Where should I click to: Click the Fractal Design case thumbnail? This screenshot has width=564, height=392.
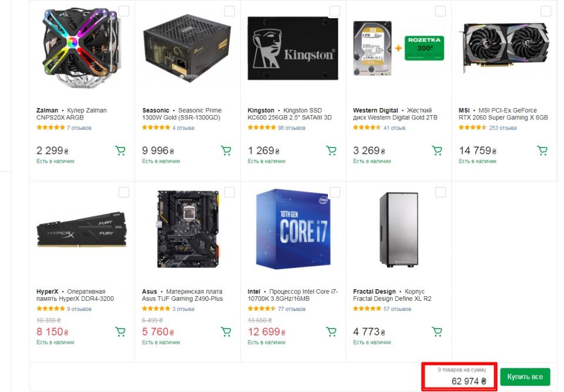398,229
